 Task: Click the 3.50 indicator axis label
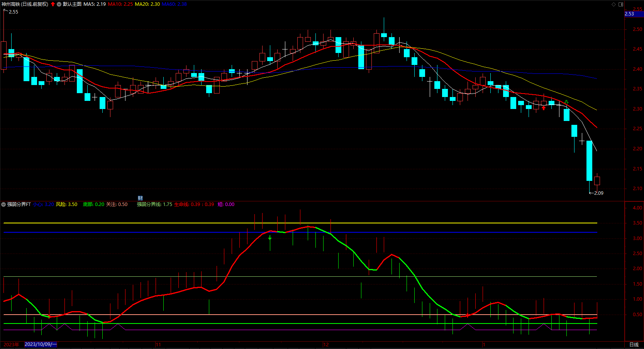[637, 223]
